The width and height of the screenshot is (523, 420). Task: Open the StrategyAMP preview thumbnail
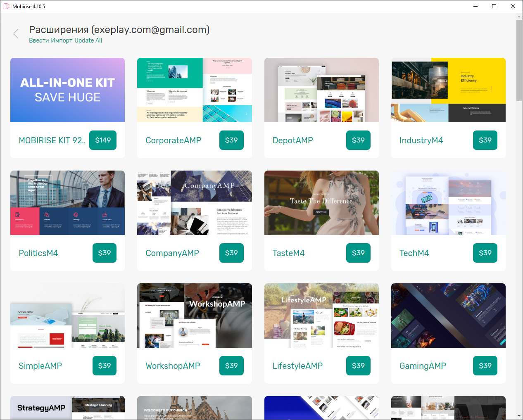67,408
